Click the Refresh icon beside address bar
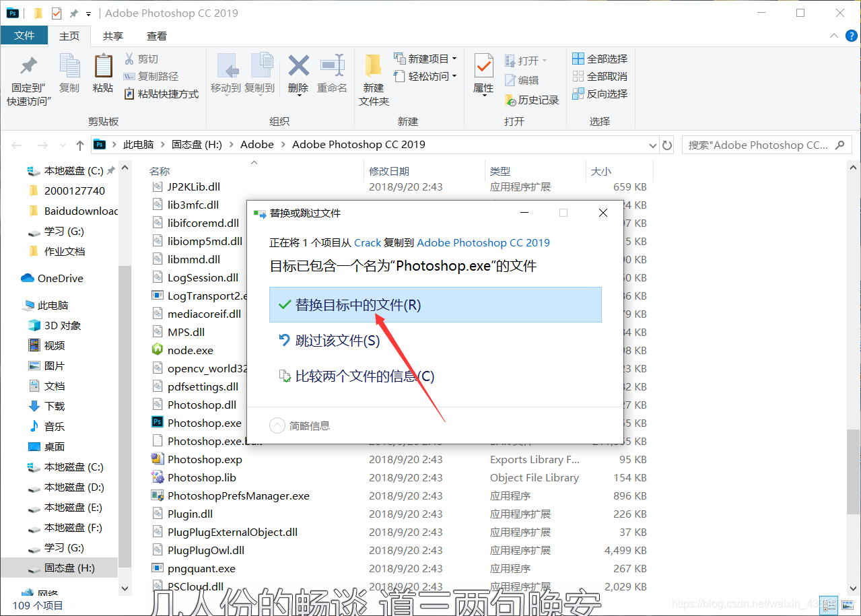Viewport: 861px width, 616px height. tap(667, 145)
